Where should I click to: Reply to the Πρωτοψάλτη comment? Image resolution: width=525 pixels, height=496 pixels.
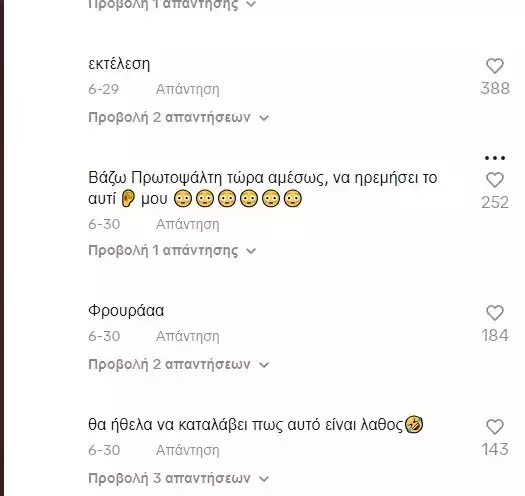[x=188, y=224]
